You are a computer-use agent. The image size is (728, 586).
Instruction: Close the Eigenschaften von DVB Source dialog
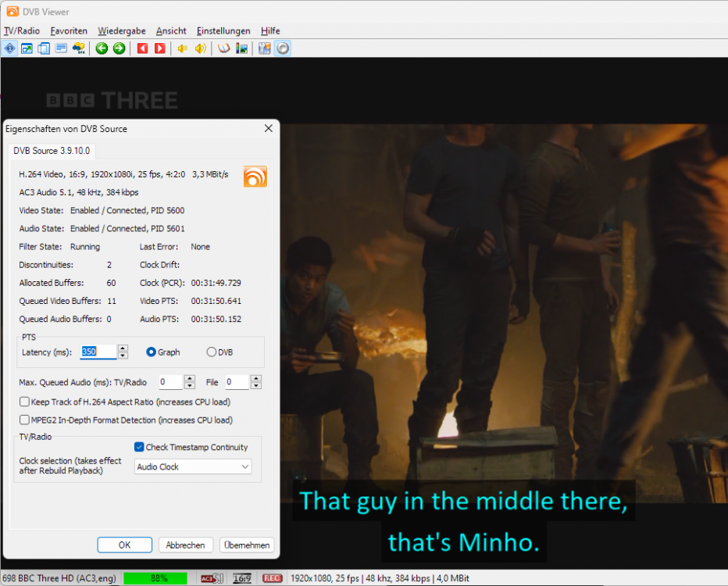[269, 128]
